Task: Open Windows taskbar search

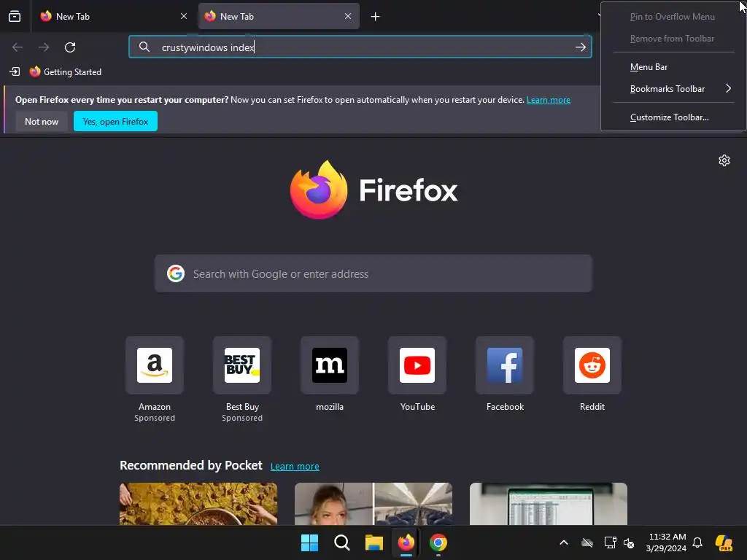Action: pyautogui.click(x=341, y=542)
